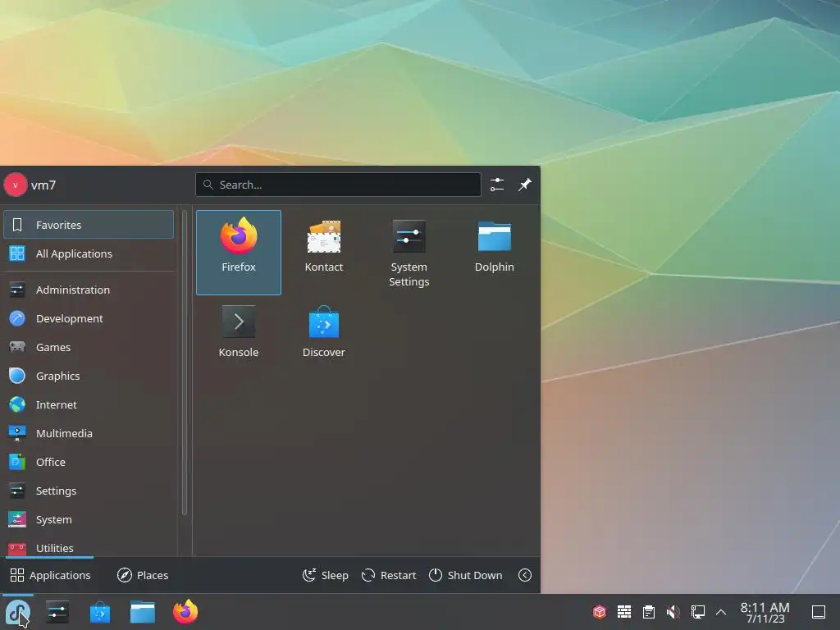Click the clock showing 8:11 AM
The width and height of the screenshot is (840, 630).
[x=765, y=612]
